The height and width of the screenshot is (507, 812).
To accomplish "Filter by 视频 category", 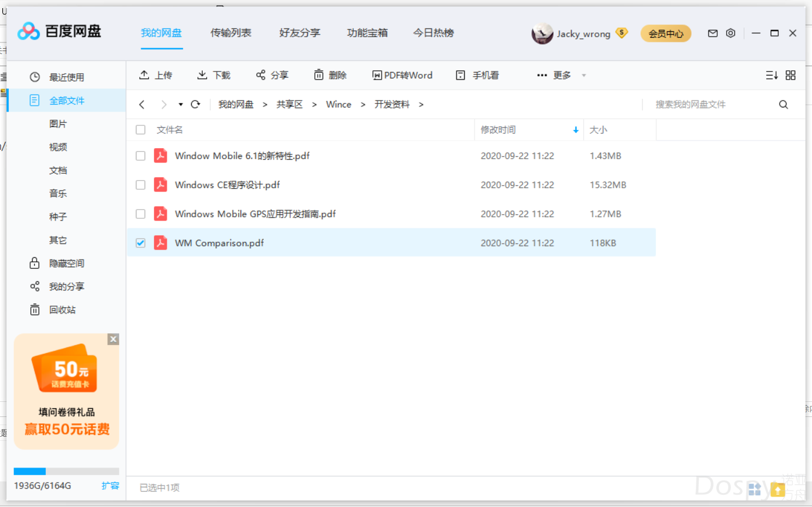I will pos(58,147).
